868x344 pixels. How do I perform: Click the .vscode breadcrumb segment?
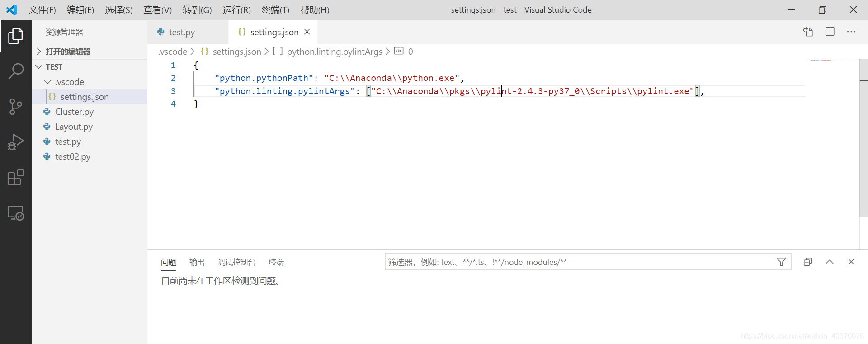173,52
